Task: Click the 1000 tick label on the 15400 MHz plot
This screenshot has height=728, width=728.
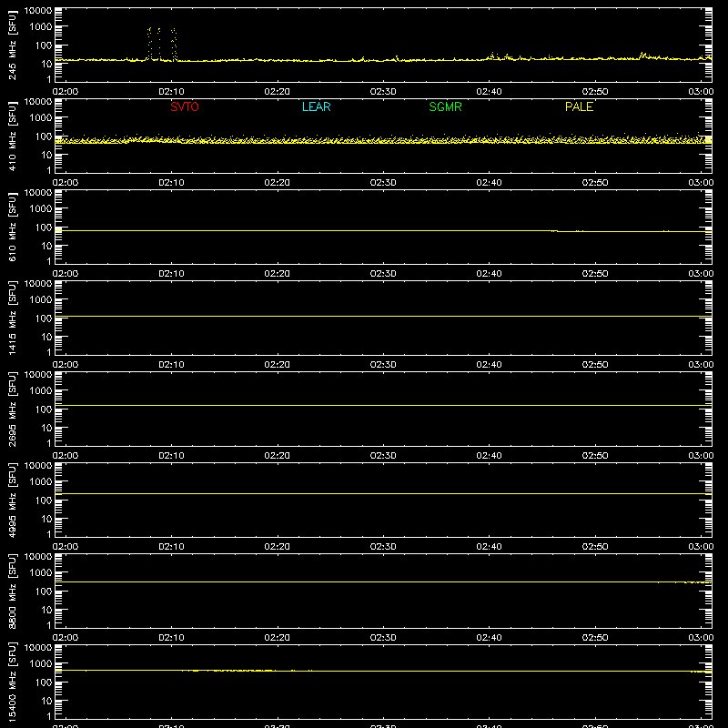Action: [x=41, y=663]
